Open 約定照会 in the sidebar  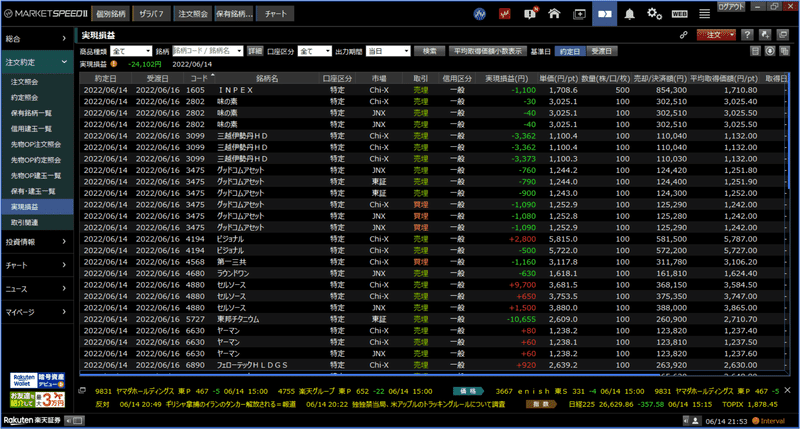click(37, 97)
